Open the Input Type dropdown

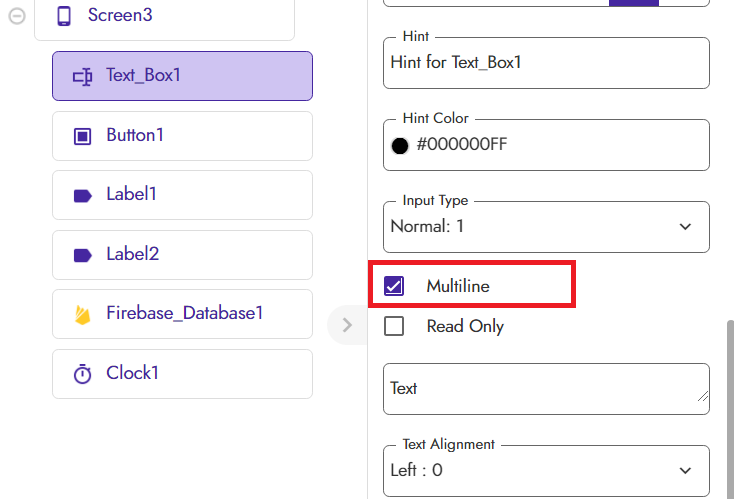click(x=546, y=227)
